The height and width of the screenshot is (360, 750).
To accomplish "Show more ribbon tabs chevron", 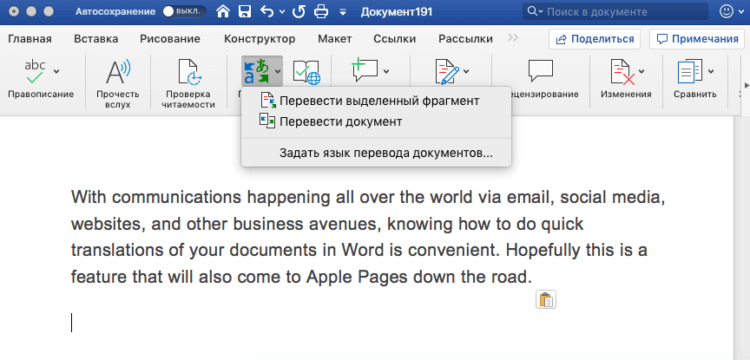I will pyautogui.click(x=512, y=38).
